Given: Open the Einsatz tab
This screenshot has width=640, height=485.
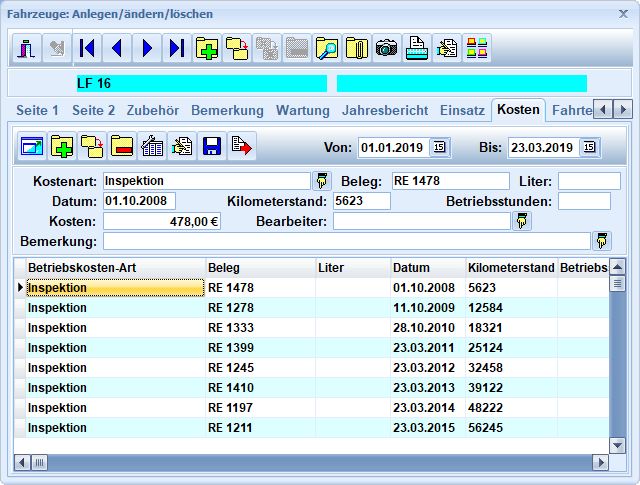Looking at the screenshot, I should tap(462, 110).
